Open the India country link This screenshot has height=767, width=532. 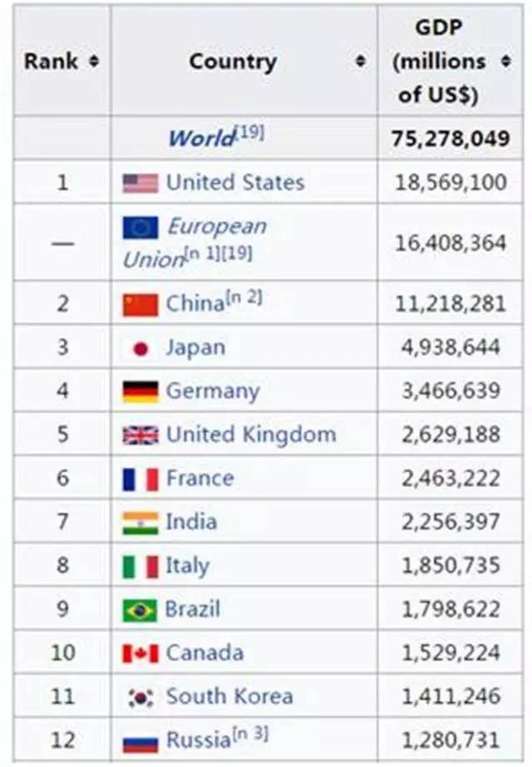(x=191, y=522)
